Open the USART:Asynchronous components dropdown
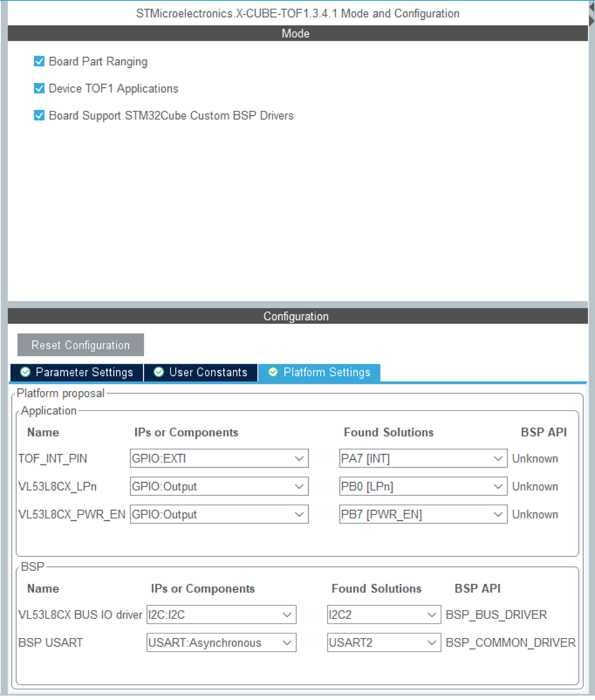 coord(222,642)
